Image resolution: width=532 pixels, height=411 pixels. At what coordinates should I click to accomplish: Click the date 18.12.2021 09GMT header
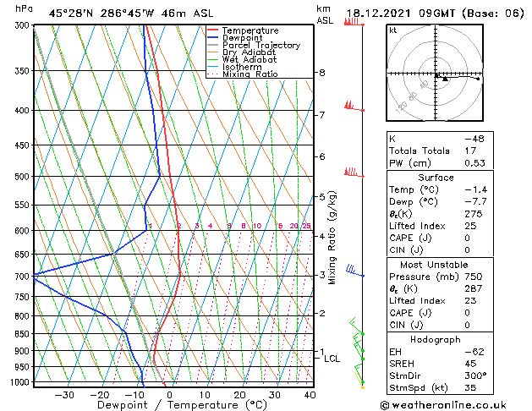[400, 14]
